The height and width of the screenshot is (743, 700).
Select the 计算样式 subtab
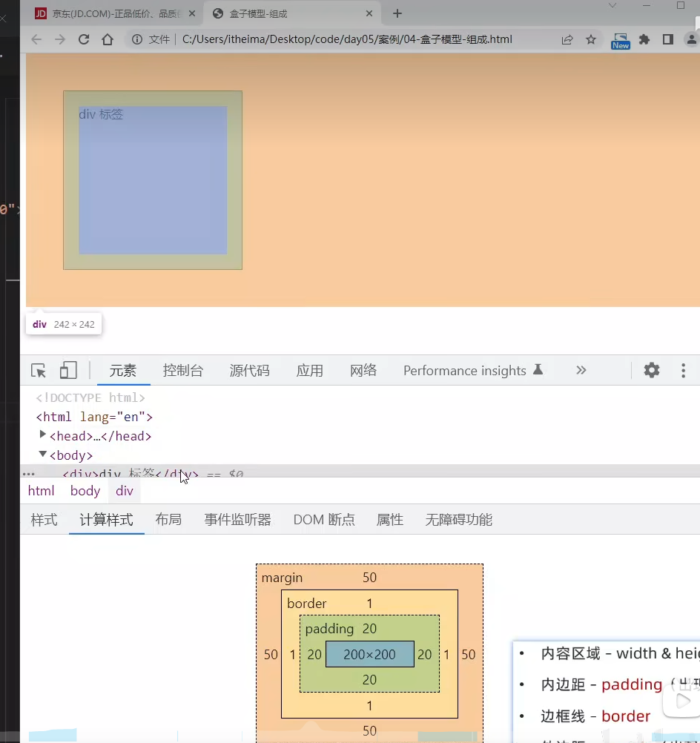107,520
